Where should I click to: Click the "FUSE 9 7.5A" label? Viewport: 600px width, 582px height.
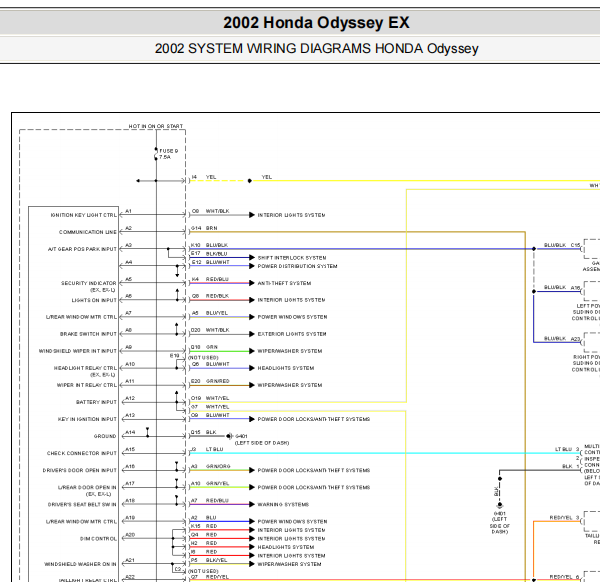pos(168,154)
